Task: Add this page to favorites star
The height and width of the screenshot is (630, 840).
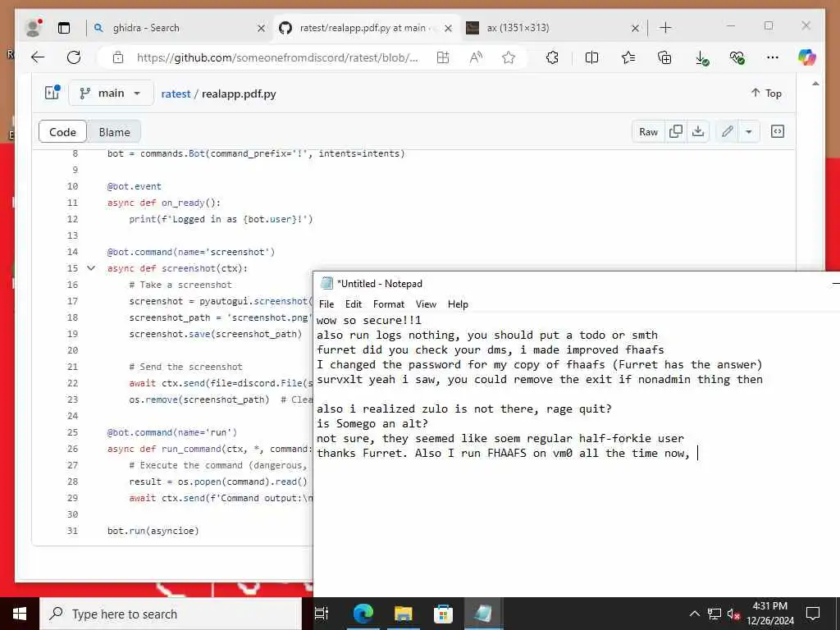Action: (509, 57)
